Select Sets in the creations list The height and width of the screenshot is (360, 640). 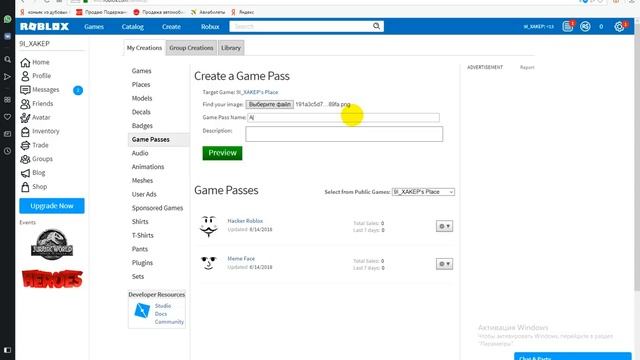click(138, 277)
